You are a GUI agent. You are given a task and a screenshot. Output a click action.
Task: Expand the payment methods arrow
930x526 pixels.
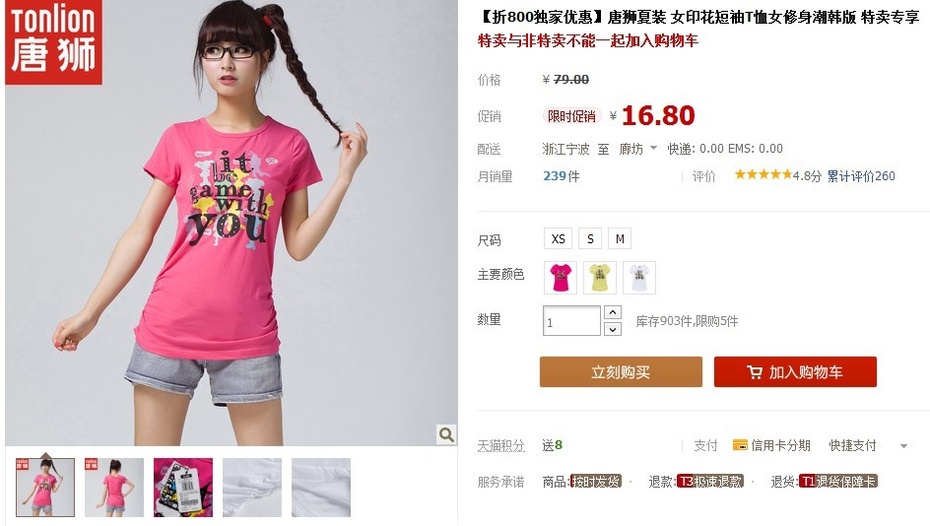904,446
